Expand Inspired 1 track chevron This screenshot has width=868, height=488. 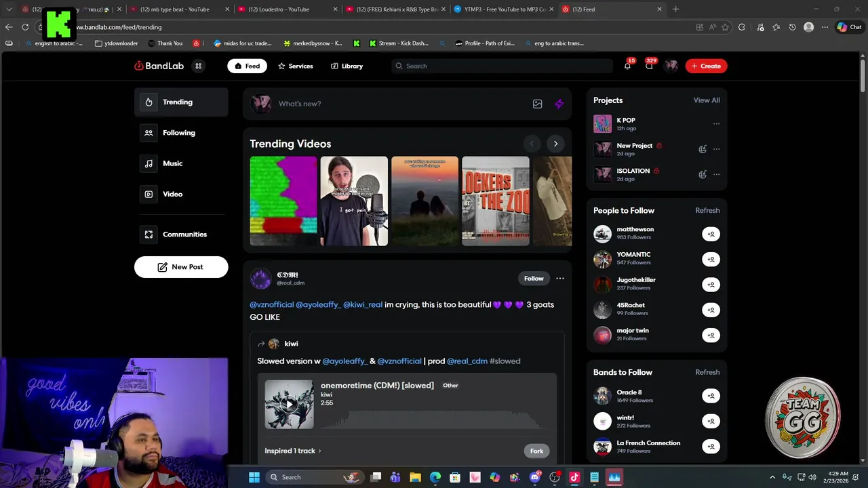click(x=320, y=451)
